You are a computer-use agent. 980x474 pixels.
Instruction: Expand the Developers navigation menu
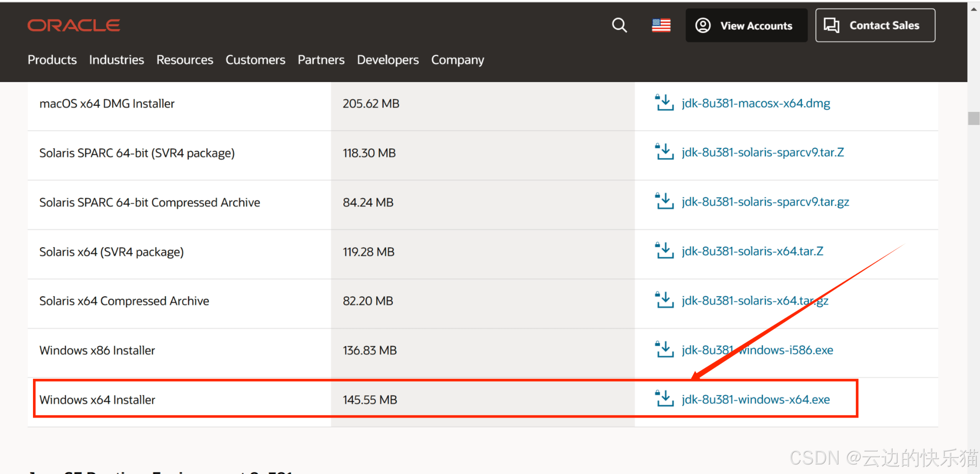click(387, 60)
